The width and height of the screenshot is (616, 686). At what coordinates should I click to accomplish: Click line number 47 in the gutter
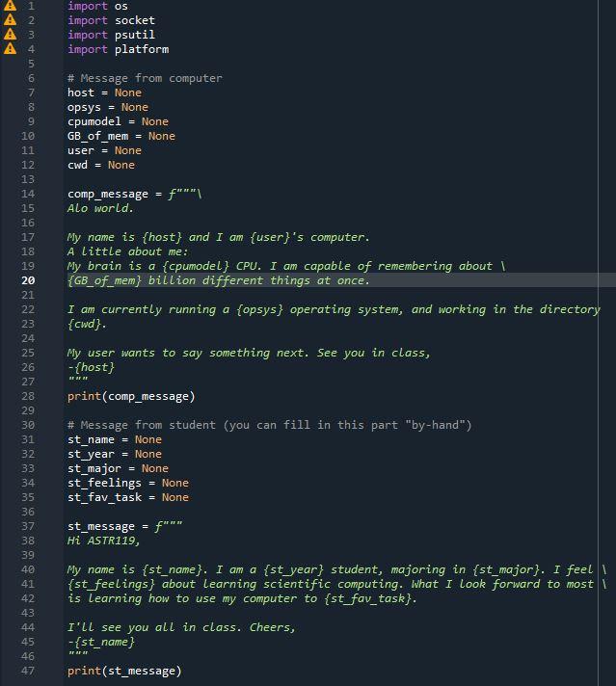(x=28, y=671)
